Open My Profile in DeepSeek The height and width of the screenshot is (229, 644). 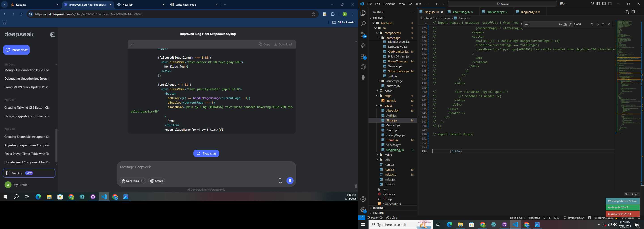(x=29, y=185)
